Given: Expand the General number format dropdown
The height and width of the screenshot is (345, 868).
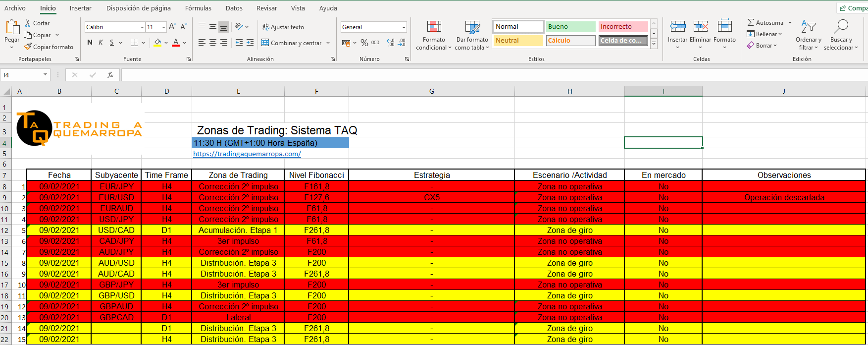Looking at the screenshot, I should 404,27.
